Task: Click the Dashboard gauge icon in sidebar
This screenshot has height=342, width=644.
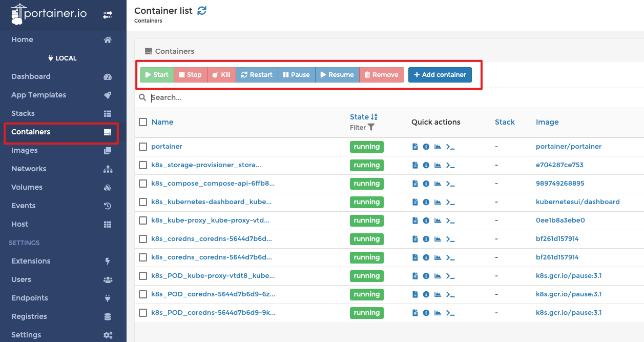Action: (108, 76)
